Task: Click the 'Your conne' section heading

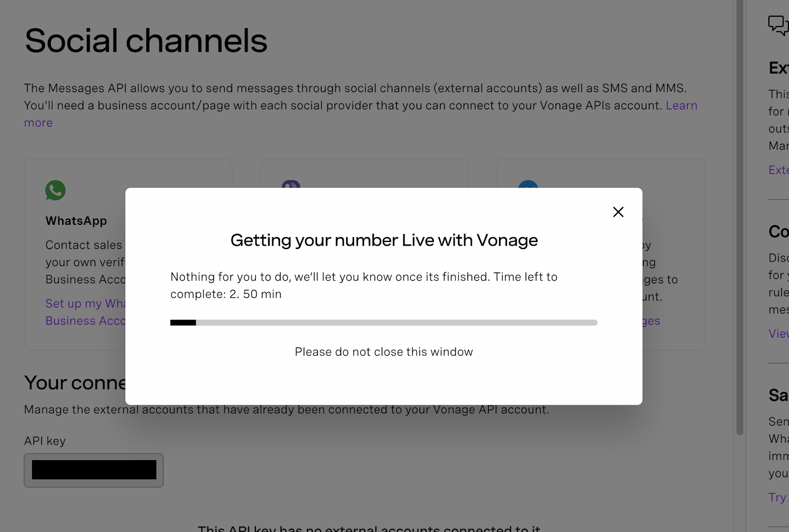Action: 75,383
